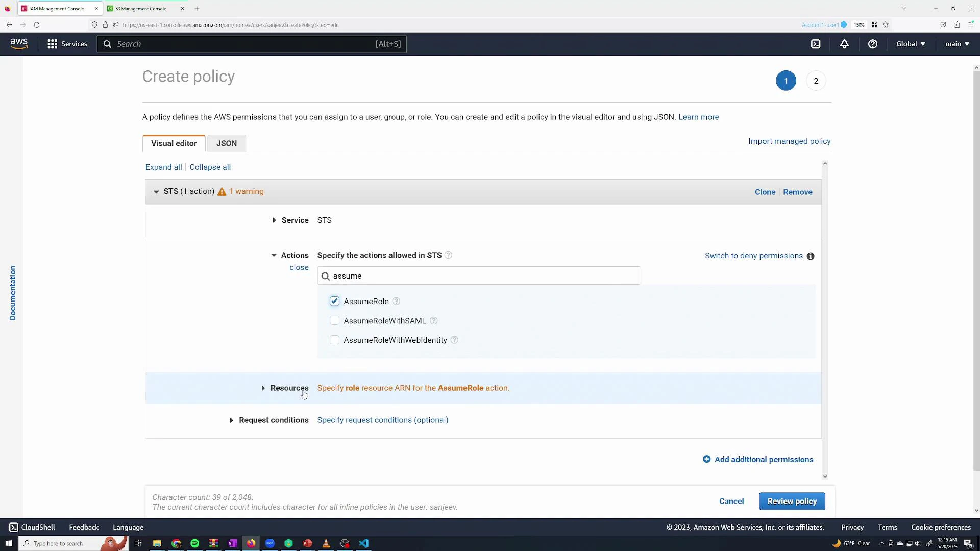Open the Global region dropdown
Viewport: 980px width, 551px height.
point(911,44)
